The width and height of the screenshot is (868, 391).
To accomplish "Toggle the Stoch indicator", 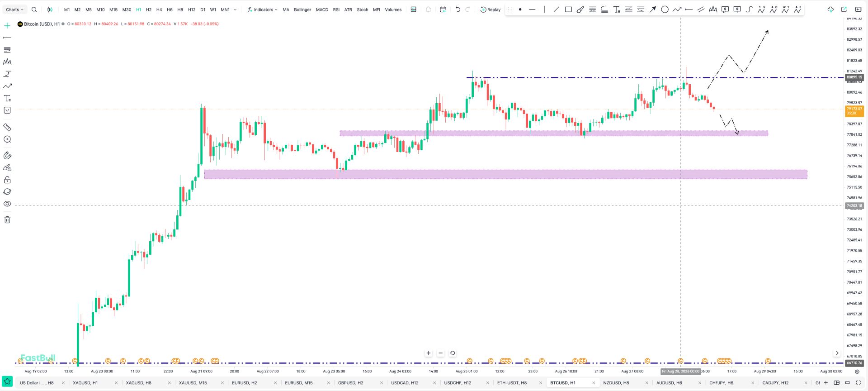I will 363,10.
